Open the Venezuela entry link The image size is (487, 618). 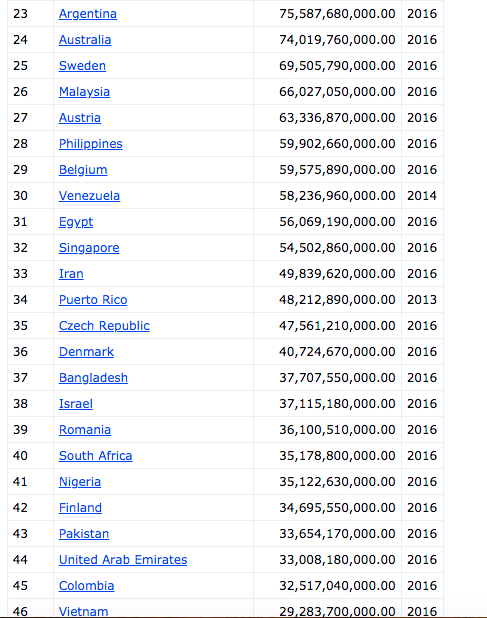point(89,196)
